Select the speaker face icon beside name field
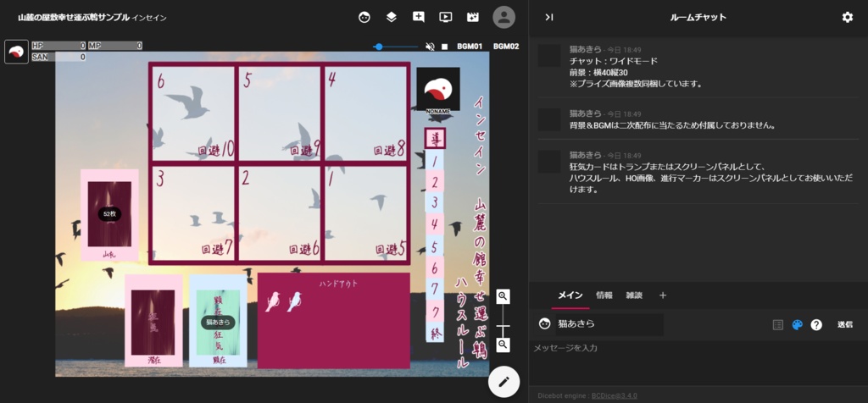Screen dimensions: 868x403 (x=545, y=324)
